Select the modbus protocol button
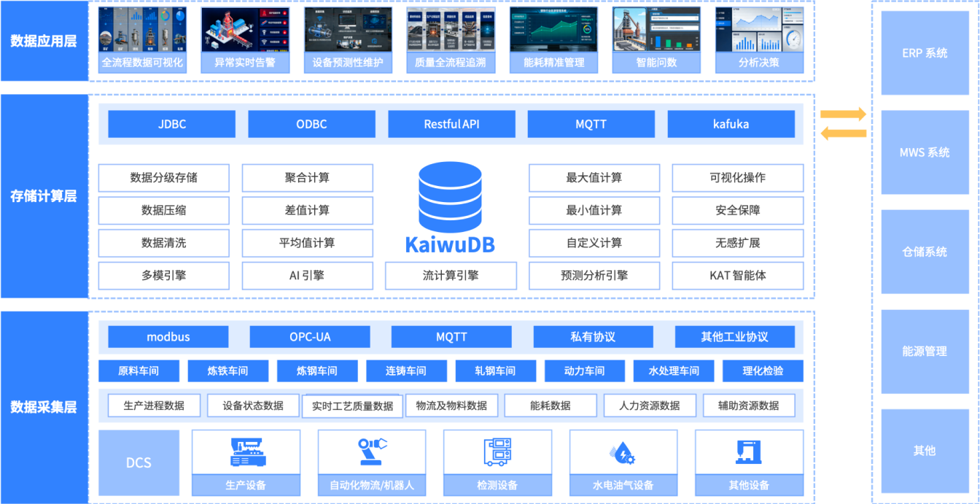The image size is (980, 504). click(168, 336)
